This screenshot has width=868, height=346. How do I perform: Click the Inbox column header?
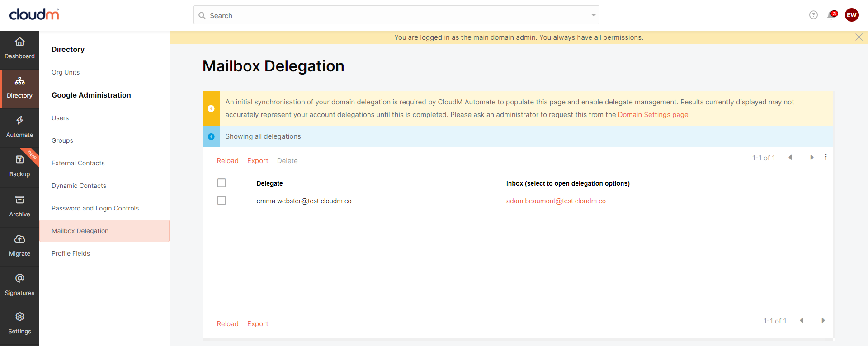[x=568, y=183]
